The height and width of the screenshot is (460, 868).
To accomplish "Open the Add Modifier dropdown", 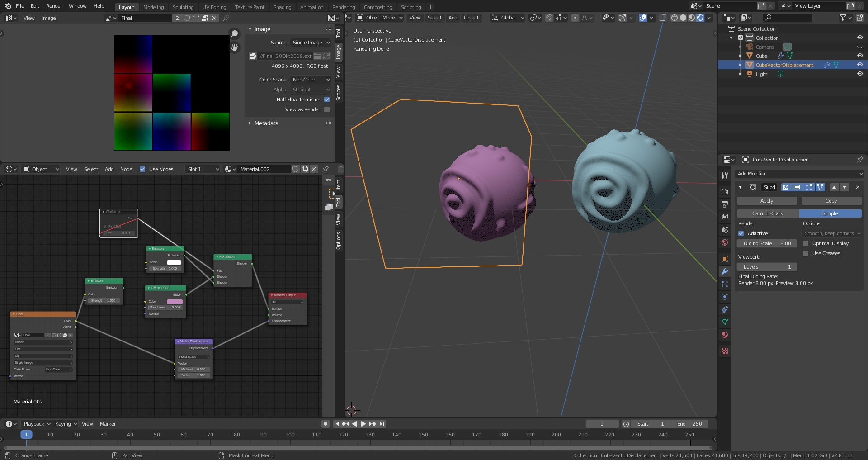I will pos(799,174).
